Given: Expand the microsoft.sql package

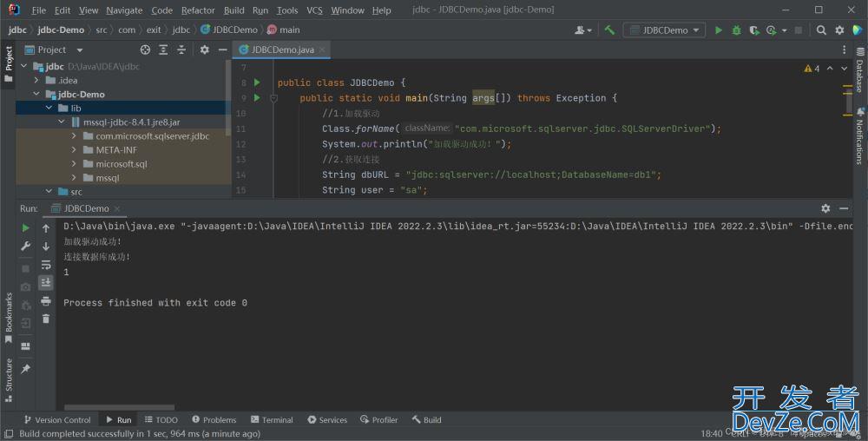Looking at the screenshot, I should [74, 164].
